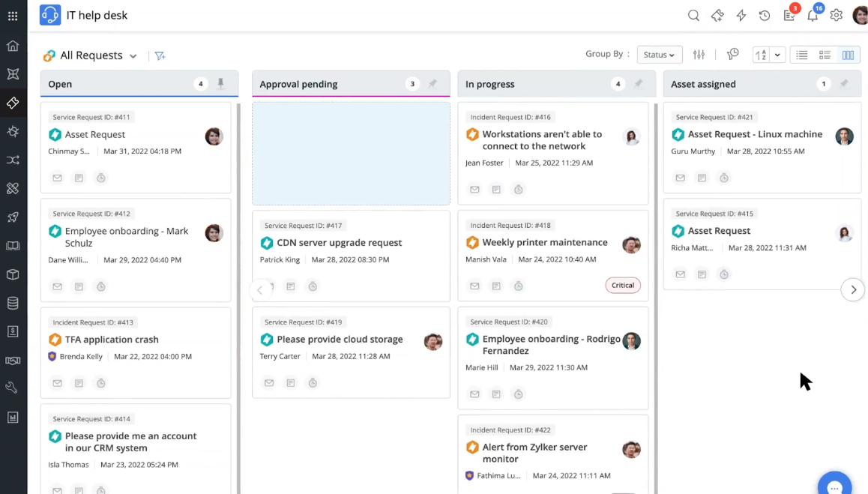Screen dimensions: 868x494
Task: Click the timer icon on request #421
Action: point(724,178)
